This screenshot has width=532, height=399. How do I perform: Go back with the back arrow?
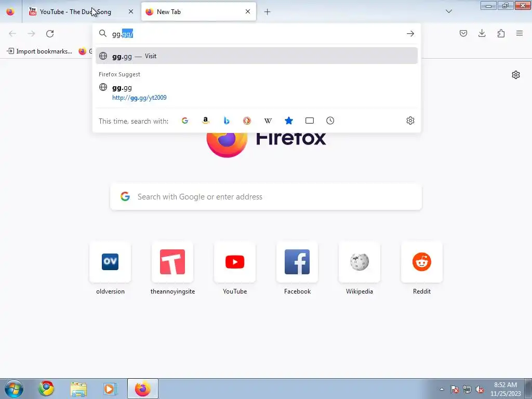point(12,33)
